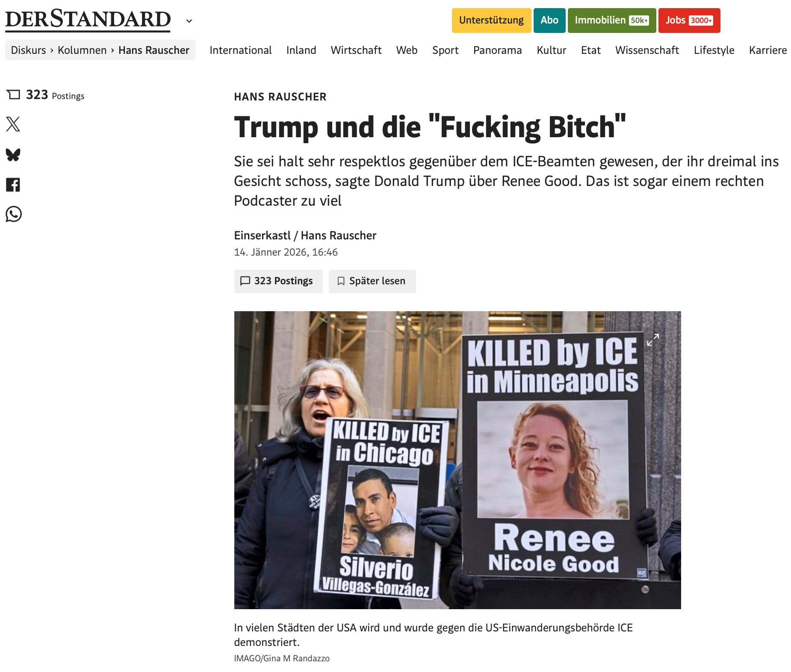This screenshot has width=791, height=672.
Task: Share article on Bluesky
Action: pyautogui.click(x=13, y=155)
